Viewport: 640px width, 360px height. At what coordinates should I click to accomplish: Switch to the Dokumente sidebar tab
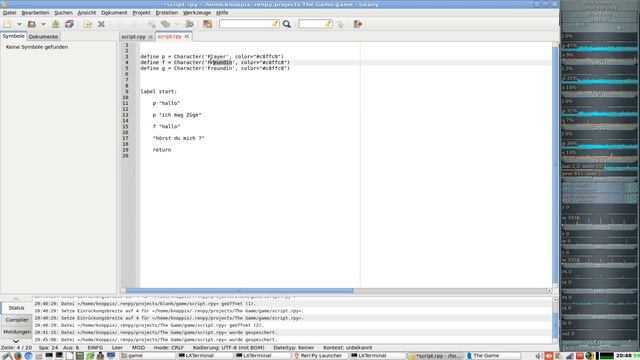tap(43, 36)
